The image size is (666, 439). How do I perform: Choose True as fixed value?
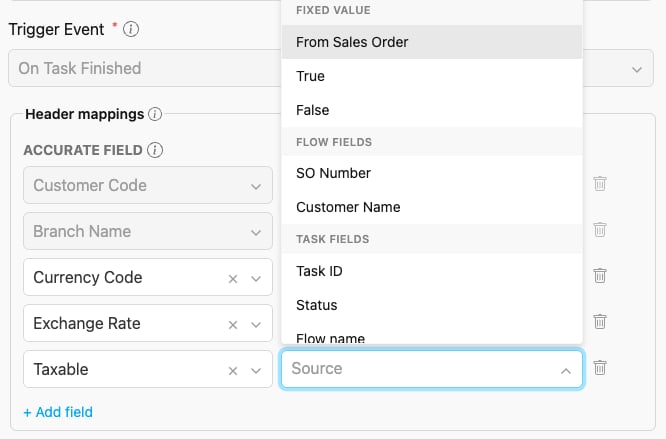coord(432,76)
